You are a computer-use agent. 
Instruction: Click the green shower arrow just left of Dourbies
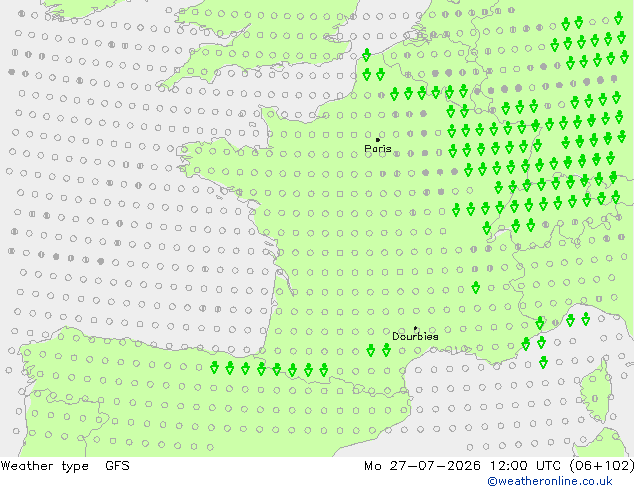(x=387, y=350)
